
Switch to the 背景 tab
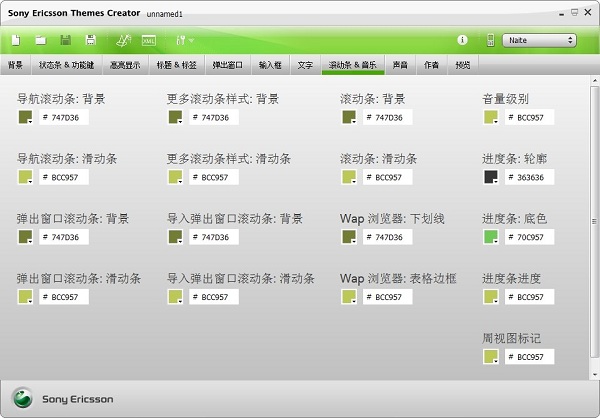tap(15, 65)
